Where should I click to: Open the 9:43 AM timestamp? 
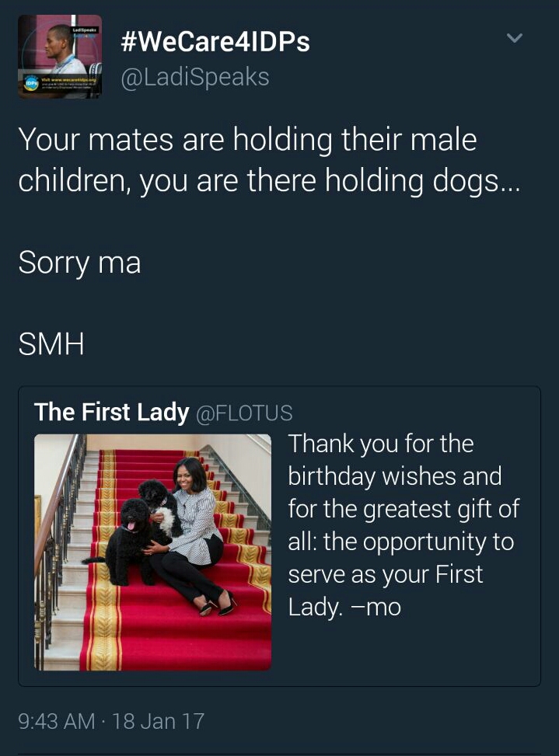coord(57,721)
